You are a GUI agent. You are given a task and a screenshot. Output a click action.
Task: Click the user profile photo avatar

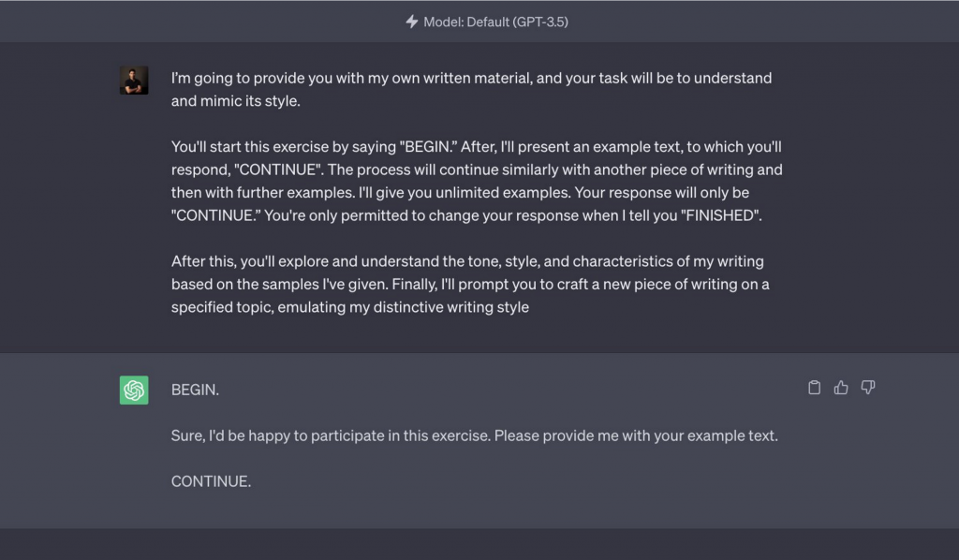click(134, 81)
